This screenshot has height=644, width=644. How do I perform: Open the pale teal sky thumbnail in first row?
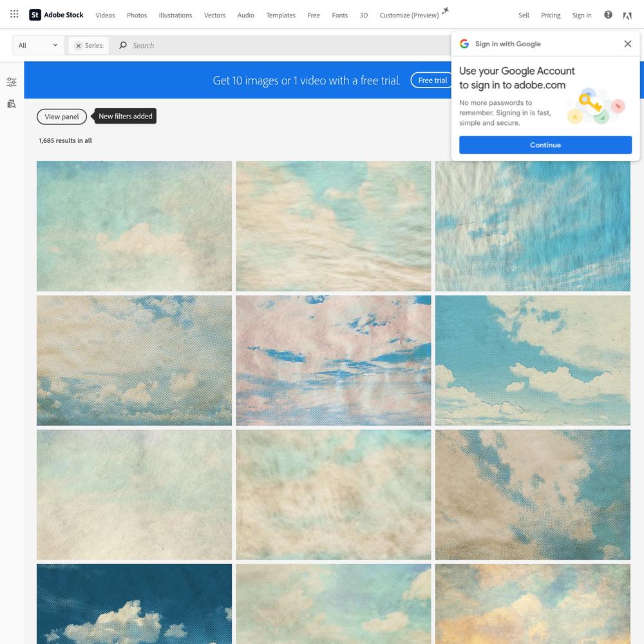135,226
